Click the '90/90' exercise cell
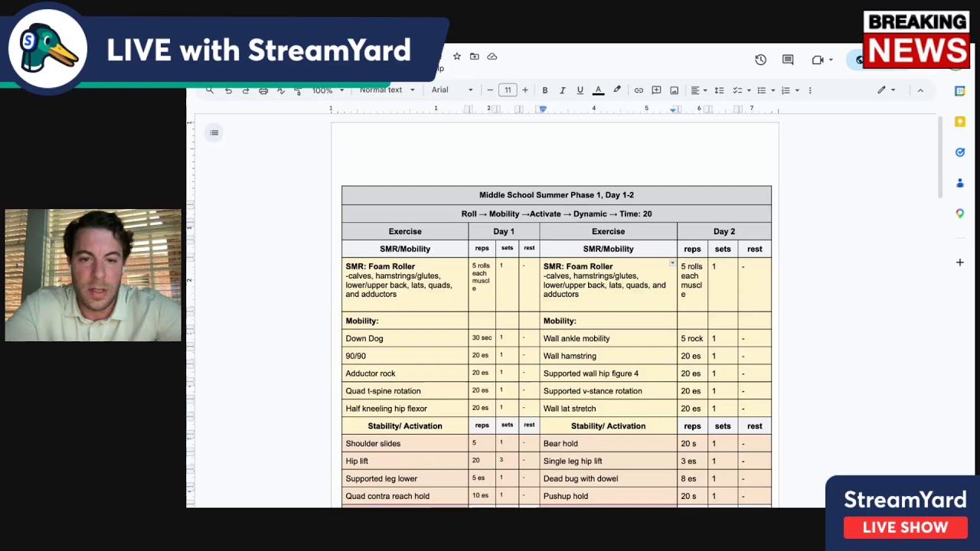980x551 pixels. point(405,356)
